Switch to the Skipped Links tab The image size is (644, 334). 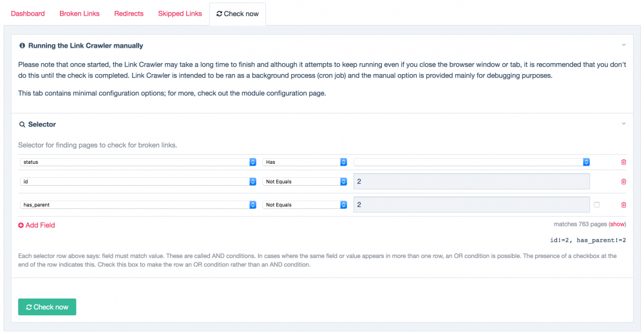[x=180, y=14]
